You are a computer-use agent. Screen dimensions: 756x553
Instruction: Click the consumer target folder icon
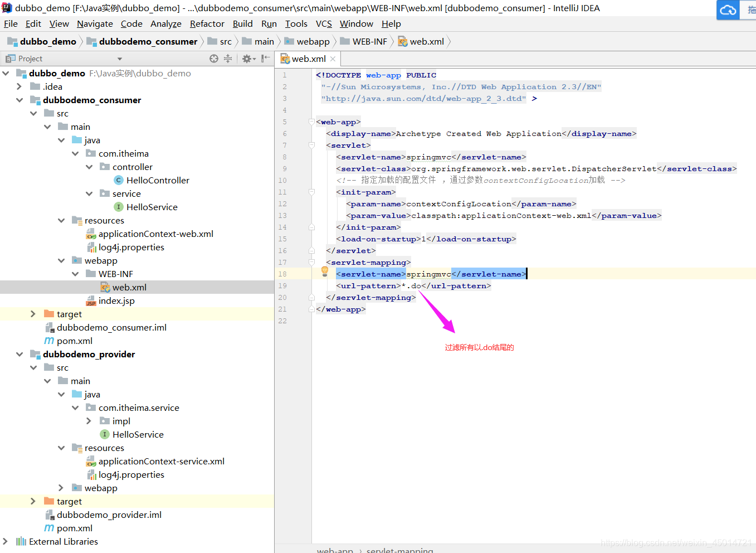[x=49, y=314]
